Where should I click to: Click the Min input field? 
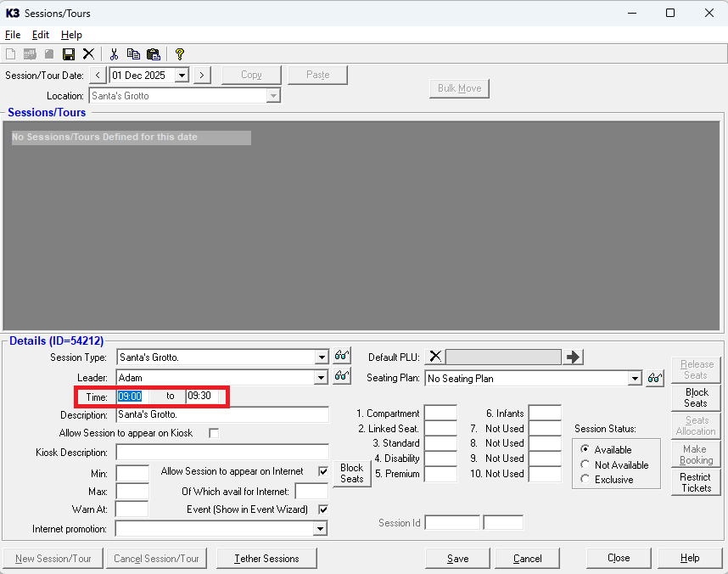[132, 474]
